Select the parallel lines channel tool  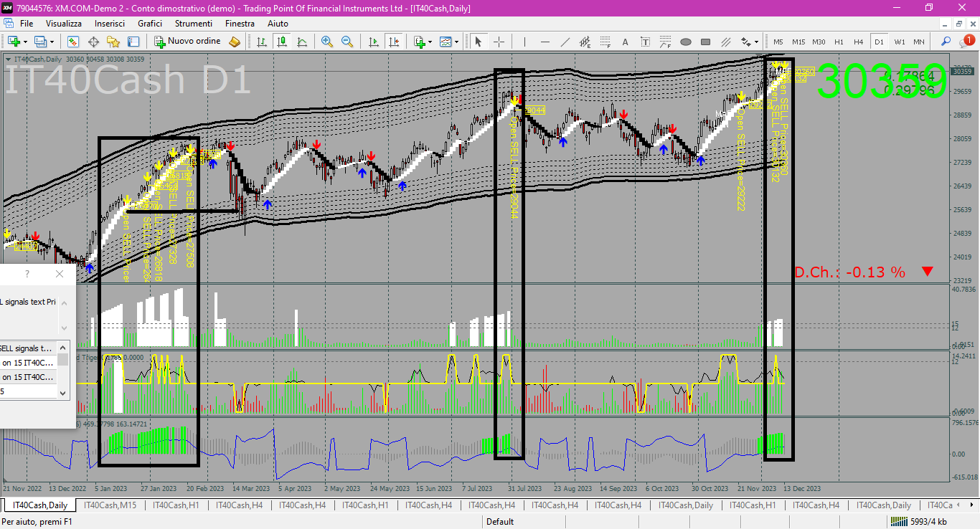click(726, 42)
